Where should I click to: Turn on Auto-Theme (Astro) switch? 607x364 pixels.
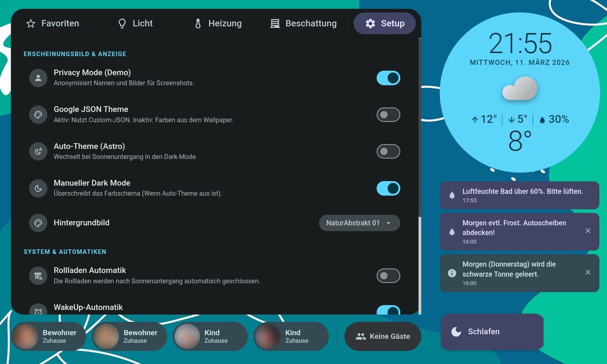coord(388,151)
